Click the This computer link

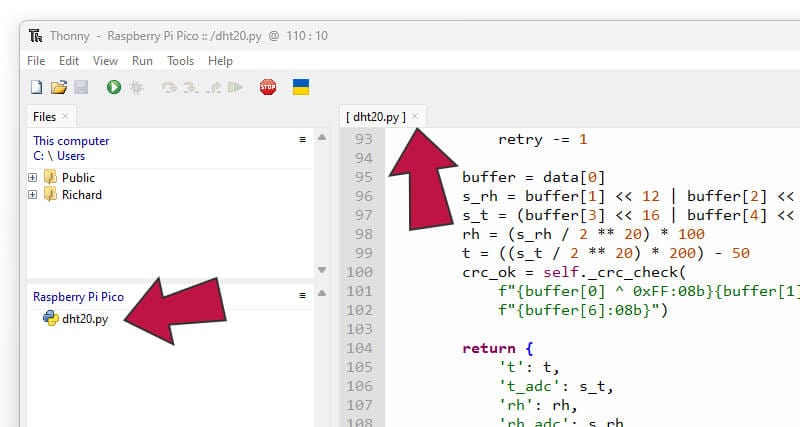point(71,141)
